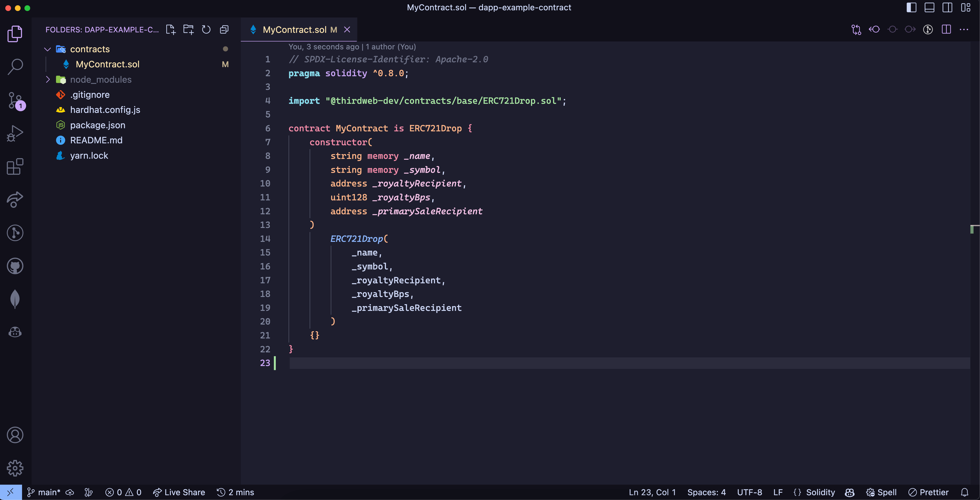Open the Search view in activity bar
The width and height of the screenshot is (980, 500).
point(15,67)
